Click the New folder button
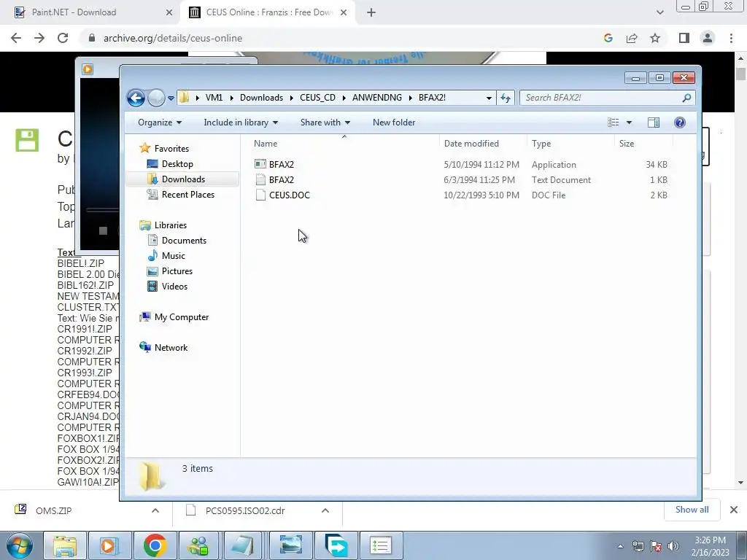 (394, 122)
